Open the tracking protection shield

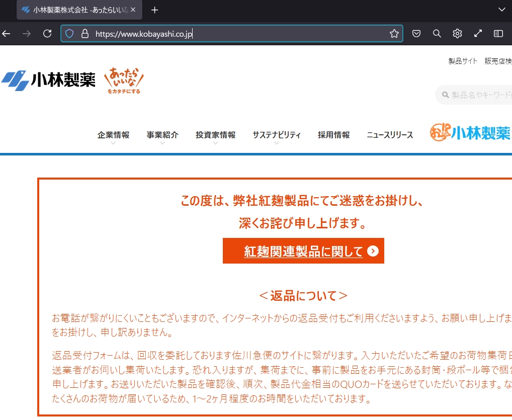click(x=69, y=34)
